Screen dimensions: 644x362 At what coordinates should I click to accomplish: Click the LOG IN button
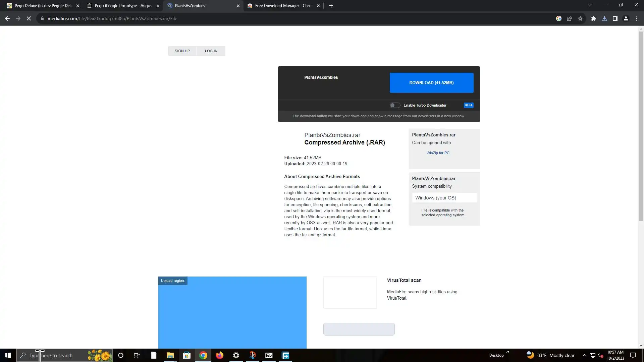pos(211,51)
